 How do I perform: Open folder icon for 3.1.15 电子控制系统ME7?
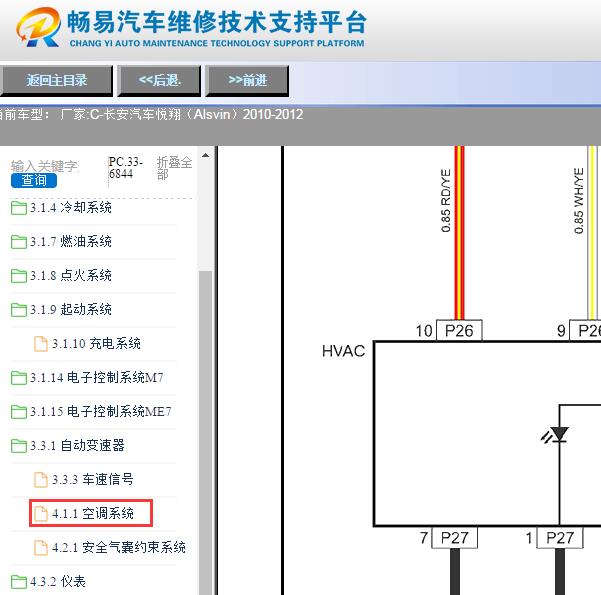[x=18, y=412]
